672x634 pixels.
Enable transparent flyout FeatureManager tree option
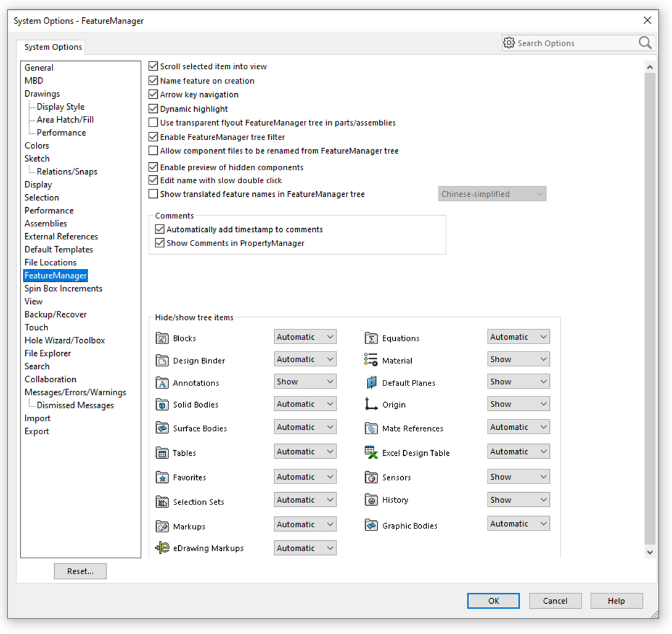click(x=152, y=122)
